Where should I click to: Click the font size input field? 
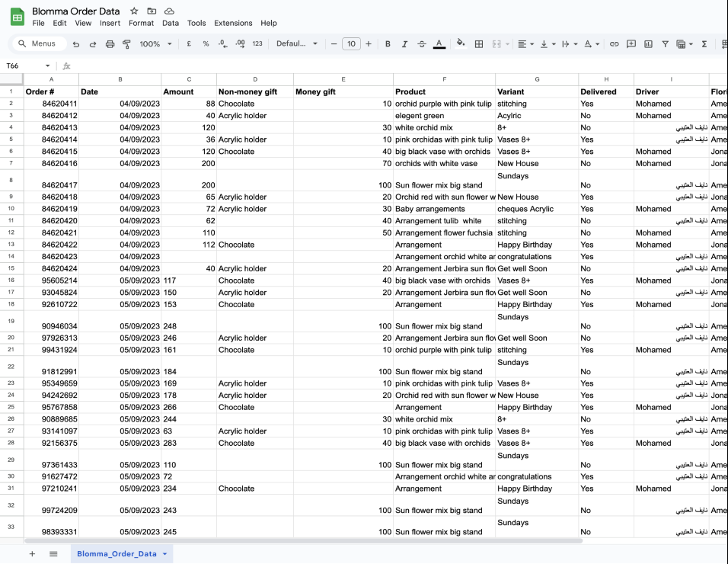coord(351,44)
